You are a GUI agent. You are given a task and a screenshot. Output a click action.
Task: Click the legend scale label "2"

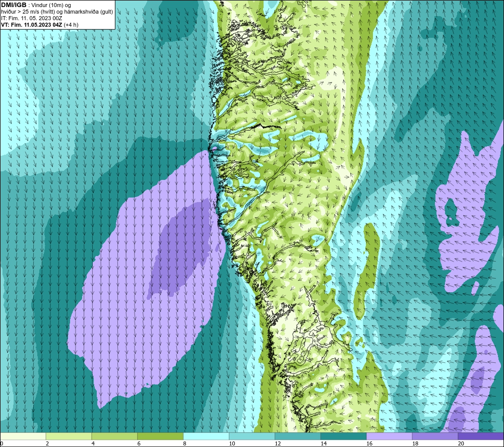click(x=47, y=444)
